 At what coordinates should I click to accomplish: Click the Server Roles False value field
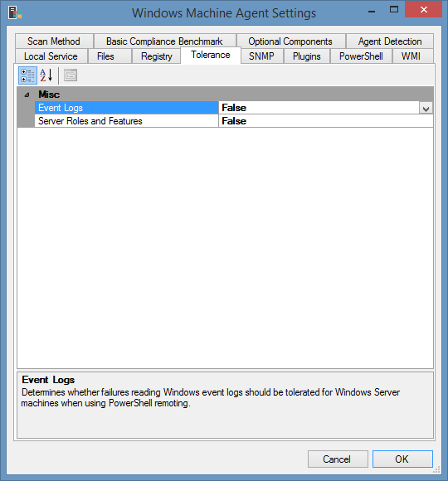[326, 121]
